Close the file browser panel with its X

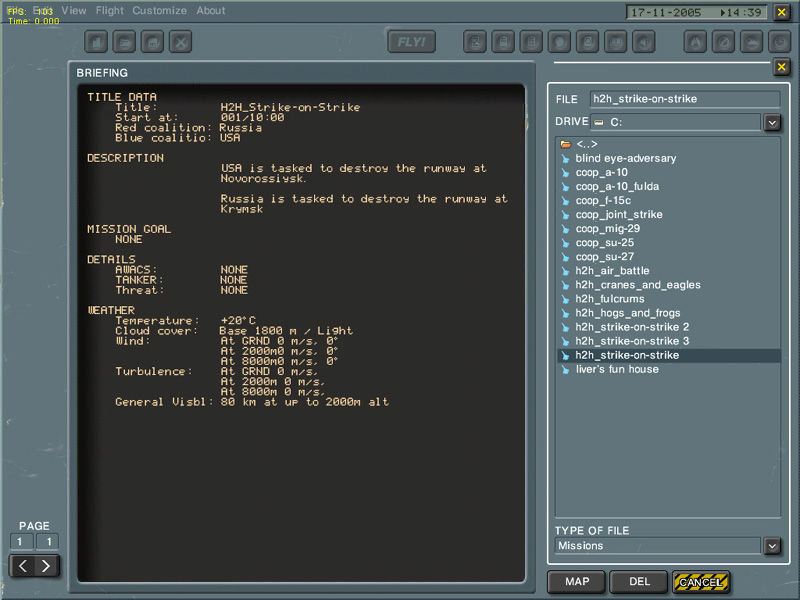(781, 67)
